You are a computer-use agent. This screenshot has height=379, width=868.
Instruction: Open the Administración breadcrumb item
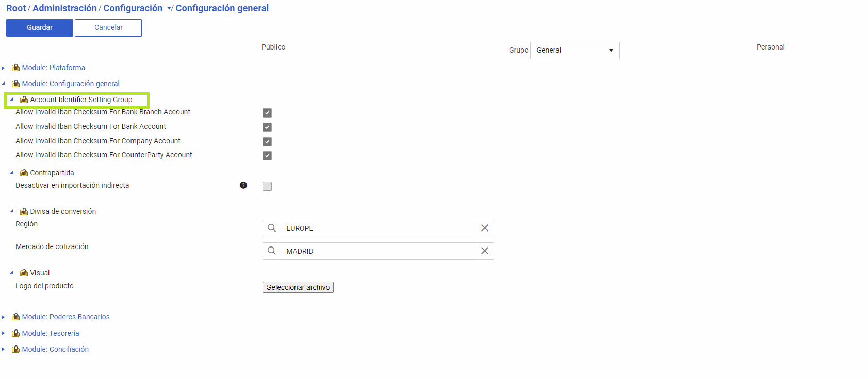tap(64, 8)
